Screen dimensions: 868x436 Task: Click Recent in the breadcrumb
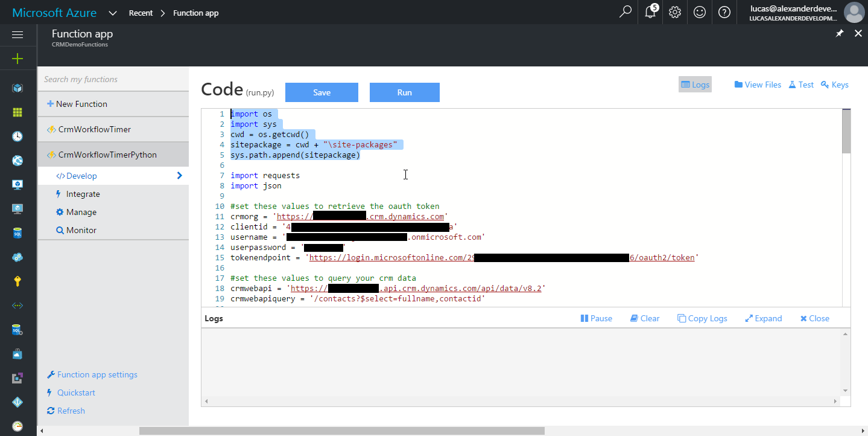click(x=141, y=13)
